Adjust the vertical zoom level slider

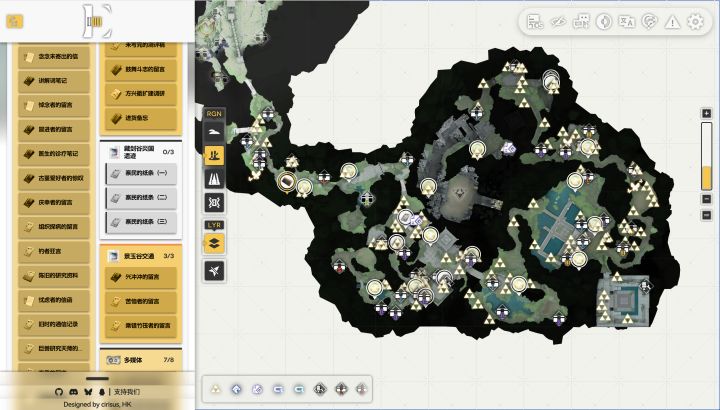(706, 156)
